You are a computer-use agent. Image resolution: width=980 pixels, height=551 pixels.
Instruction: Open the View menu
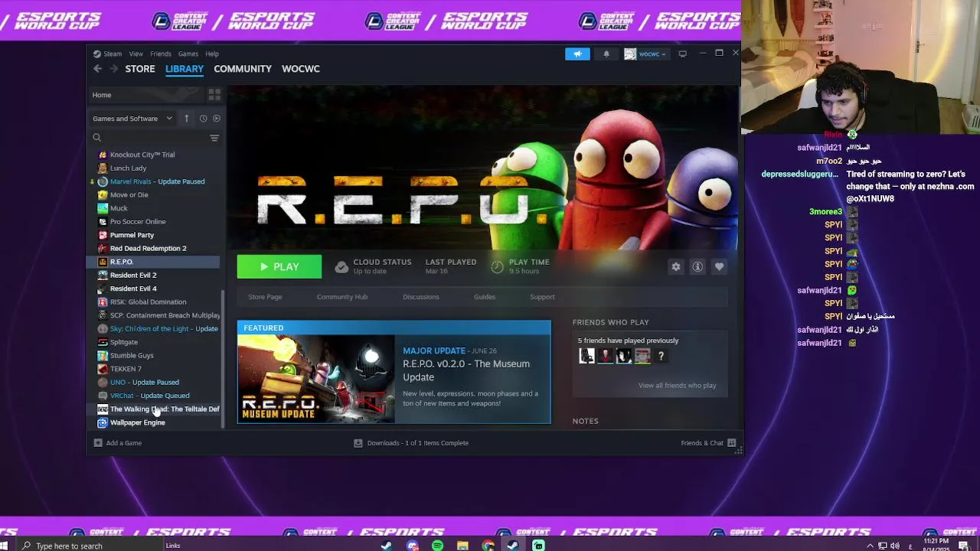click(136, 54)
